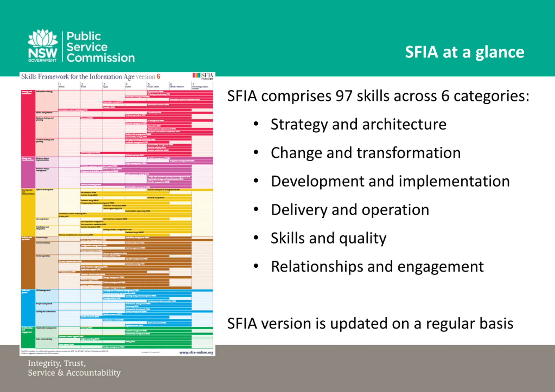Click the brown Delivery and operation category block
Viewport: 555px width, 392px height.
[x=28, y=262]
